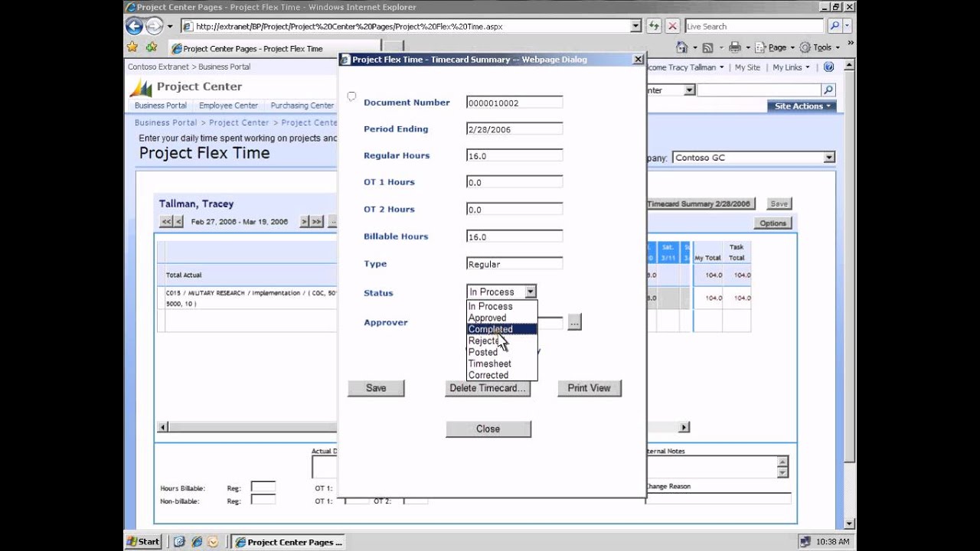Viewport: 980px width, 551px height.
Task: Click the Approver lookup ellipsis button
Action: tap(574, 322)
